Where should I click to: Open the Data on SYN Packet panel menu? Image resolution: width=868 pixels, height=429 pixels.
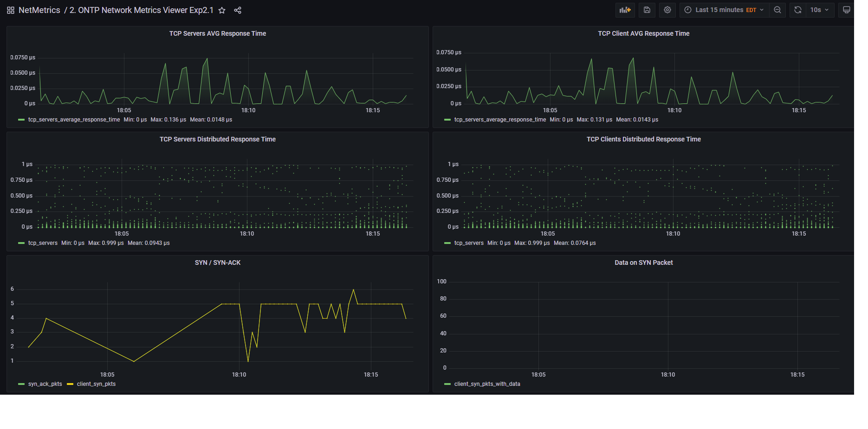coord(643,263)
